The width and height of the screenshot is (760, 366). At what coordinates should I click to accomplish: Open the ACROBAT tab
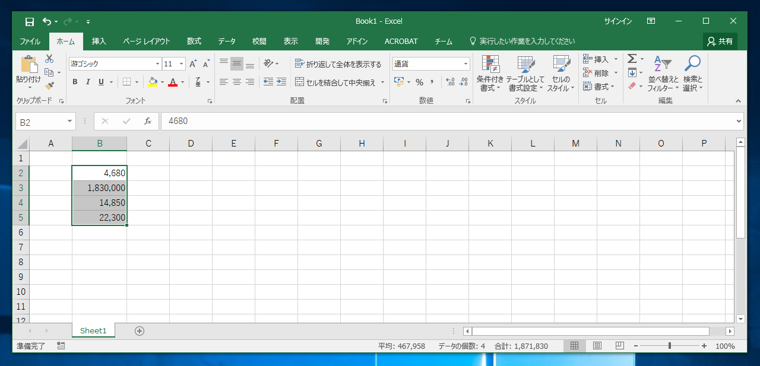(401, 42)
